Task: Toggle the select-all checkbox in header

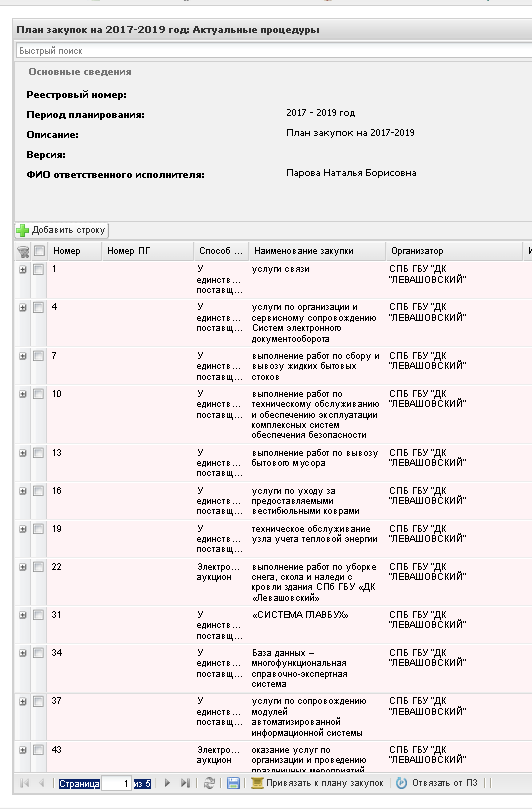Action: click(39, 251)
